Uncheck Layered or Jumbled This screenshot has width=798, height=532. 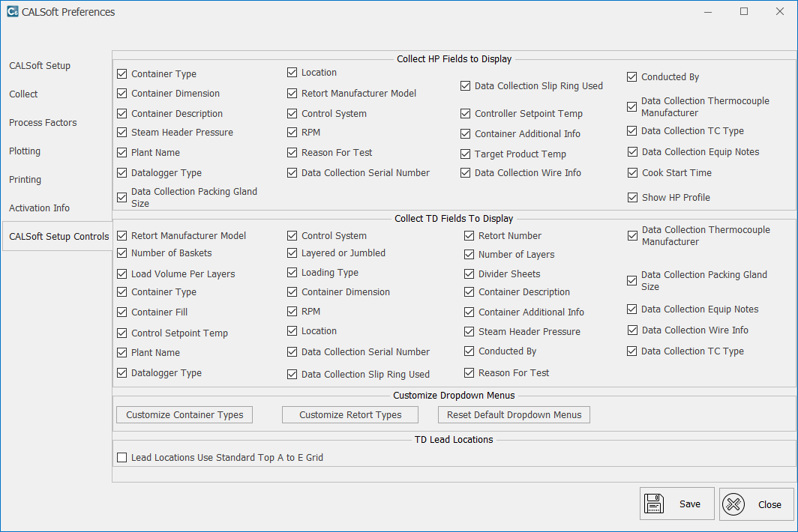tap(292, 253)
